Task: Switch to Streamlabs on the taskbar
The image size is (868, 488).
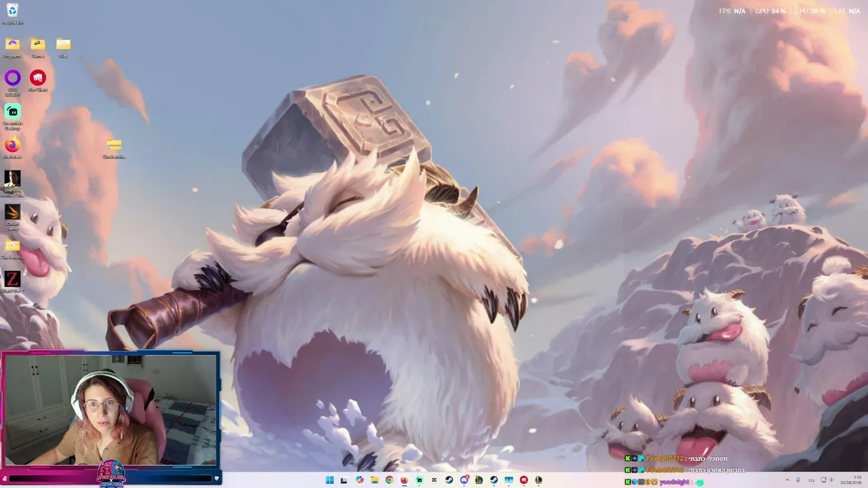Action: [x=419, y=480]
